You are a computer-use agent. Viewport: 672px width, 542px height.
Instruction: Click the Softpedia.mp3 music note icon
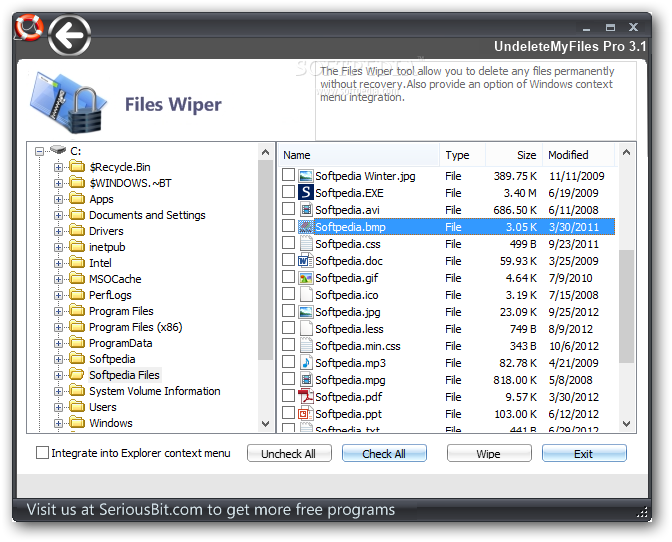point(306,362)
